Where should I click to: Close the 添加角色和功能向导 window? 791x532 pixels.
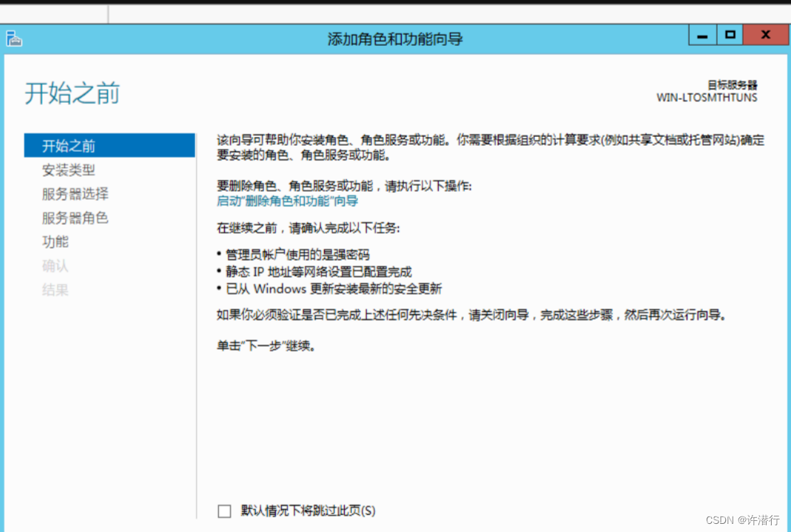coord(765,35)
